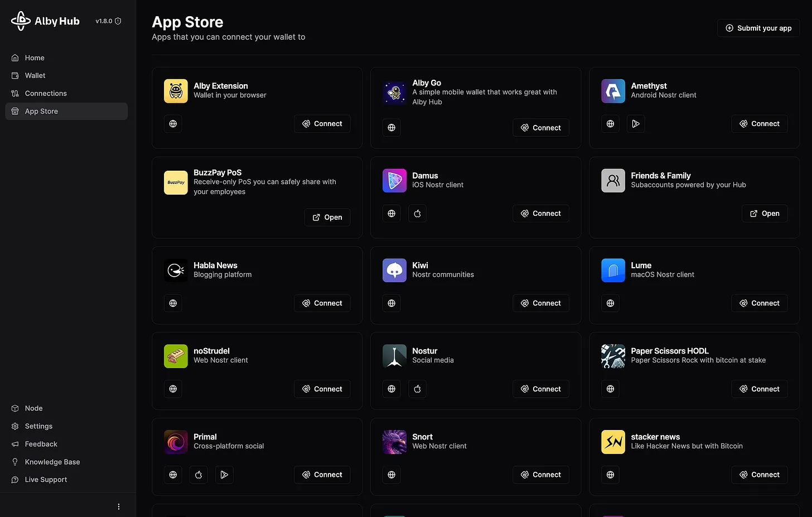Open the noStrudel website globe icon
Screen dimensions: 812x517
(x=173, y=389)
